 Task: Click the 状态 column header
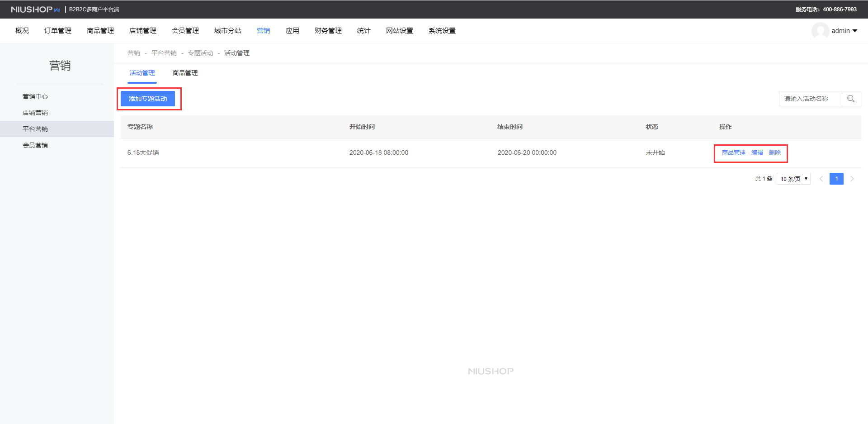pos(652,127)
